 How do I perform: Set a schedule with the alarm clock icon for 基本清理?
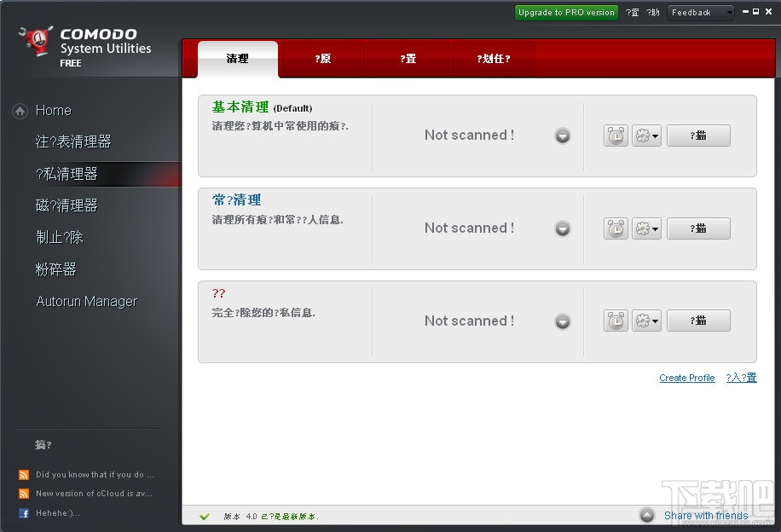(x=615, y=135)
